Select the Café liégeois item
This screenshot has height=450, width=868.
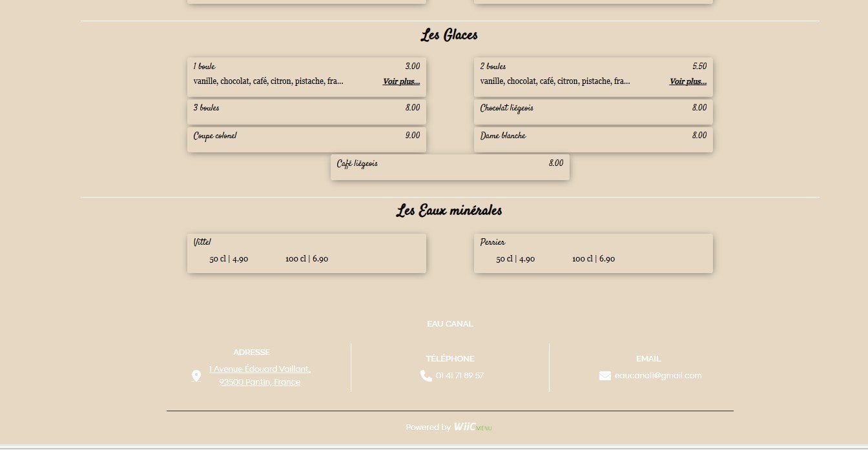450,167
